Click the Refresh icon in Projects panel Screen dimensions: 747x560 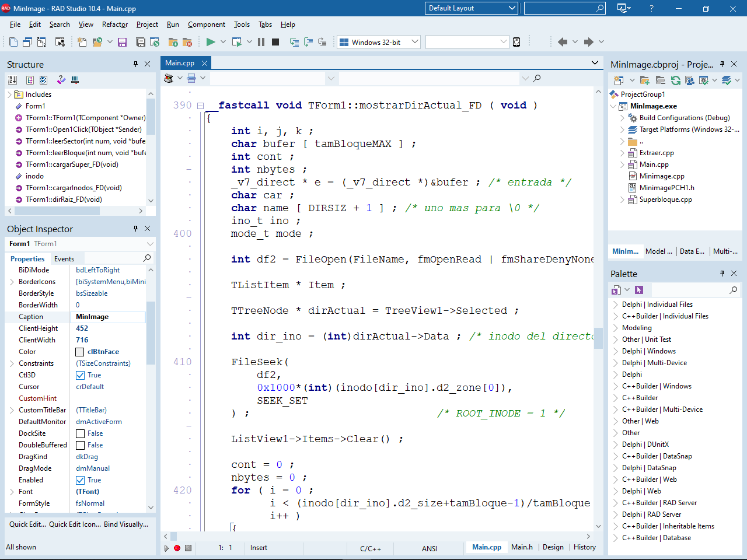coord(675,80)
